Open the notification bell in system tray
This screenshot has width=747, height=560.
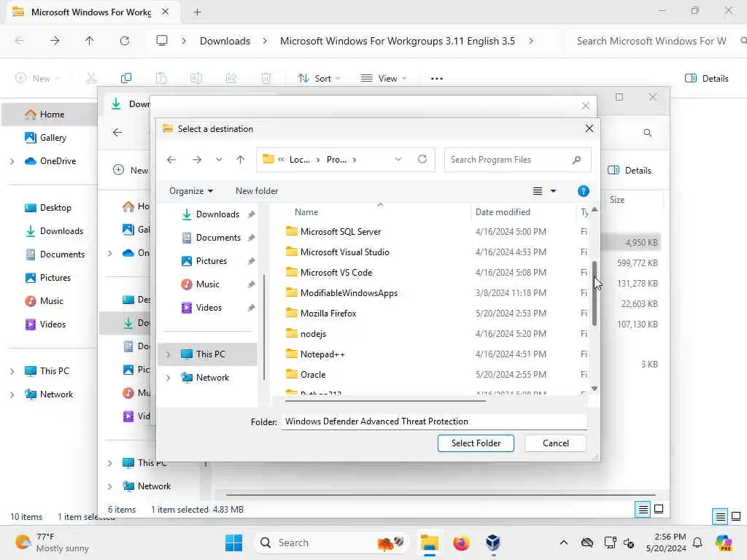click(697, 542)
